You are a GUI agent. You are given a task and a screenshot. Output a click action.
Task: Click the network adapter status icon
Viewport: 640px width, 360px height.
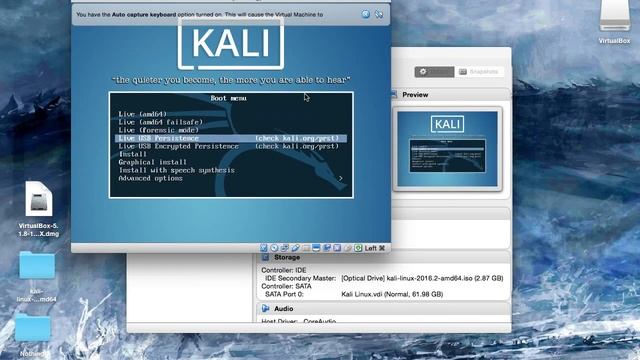pos(285,248)
